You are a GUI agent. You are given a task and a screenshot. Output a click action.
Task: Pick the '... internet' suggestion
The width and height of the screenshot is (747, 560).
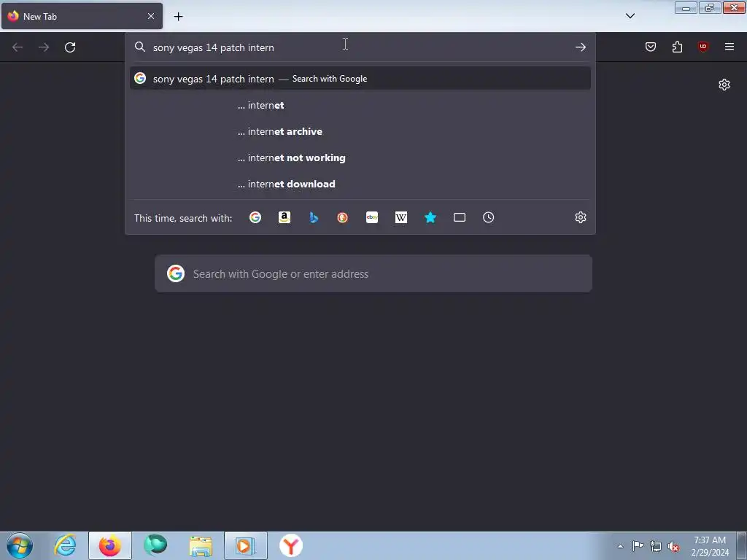pos(360,105)
